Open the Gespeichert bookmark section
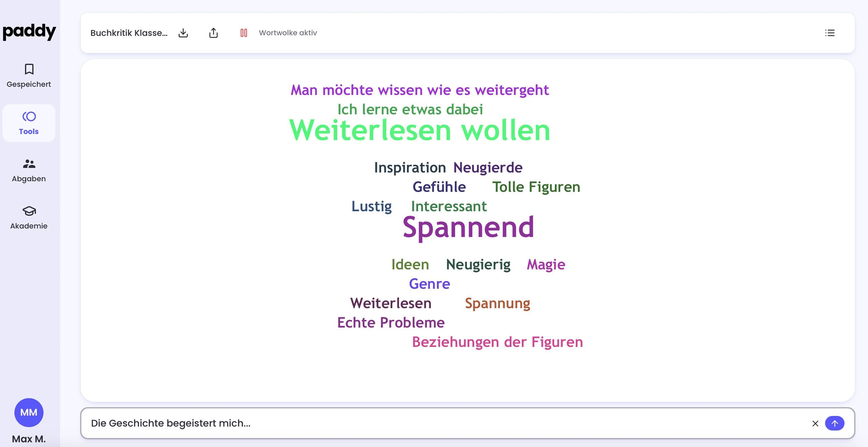Viewport: 868px width, 447px height. point(29,76)
